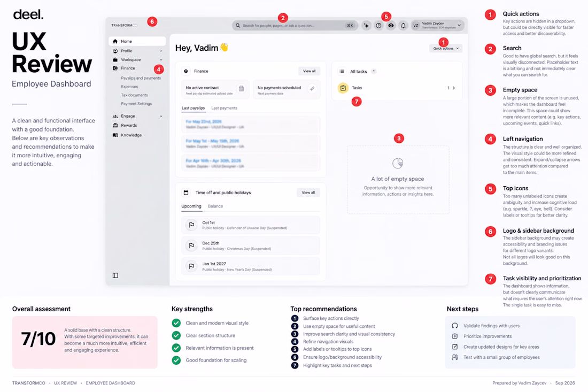Click the Home house icon in sidebar
The height and width of the screenshot is (392, 588).
(x=115, y=41)
